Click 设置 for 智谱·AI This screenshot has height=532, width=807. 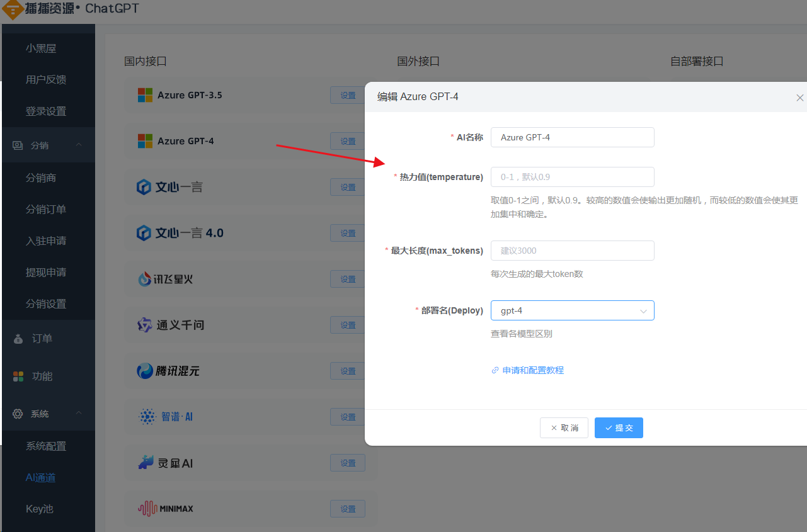(x=348, y=417)
